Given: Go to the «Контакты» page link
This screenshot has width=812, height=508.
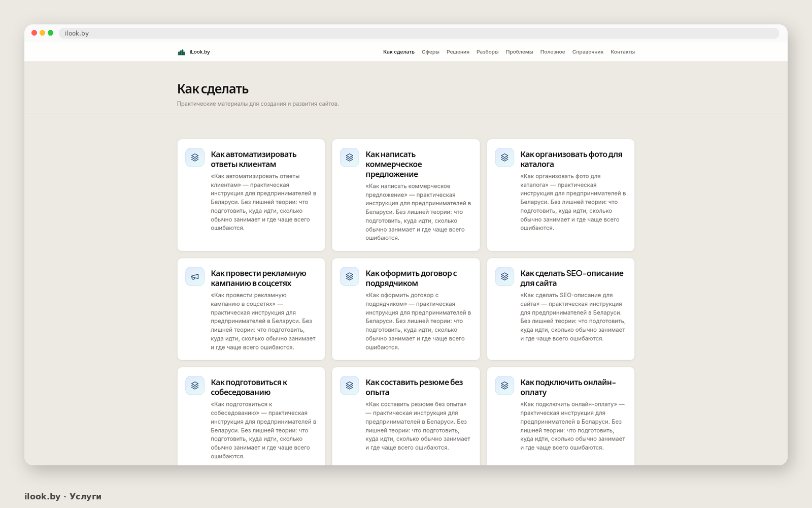Looking at the screenshot, I should tap(623, 52).
